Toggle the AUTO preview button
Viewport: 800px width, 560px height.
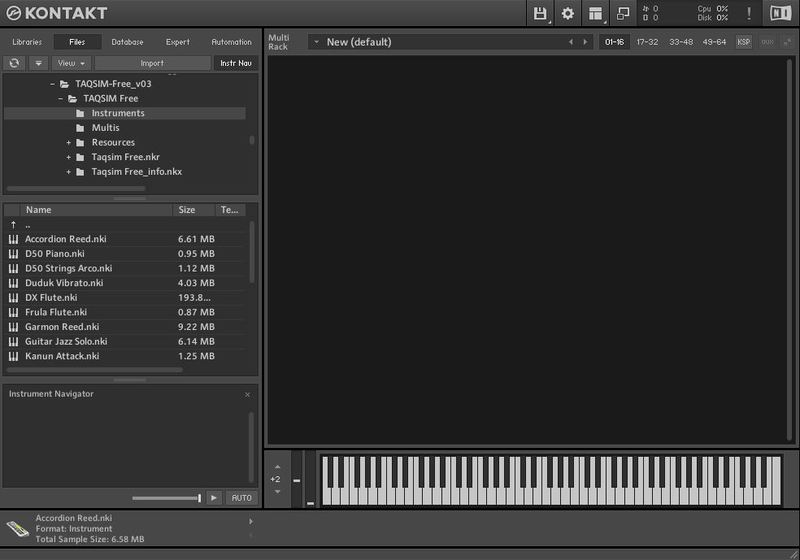pyautogui.click(x=241, y=498)
